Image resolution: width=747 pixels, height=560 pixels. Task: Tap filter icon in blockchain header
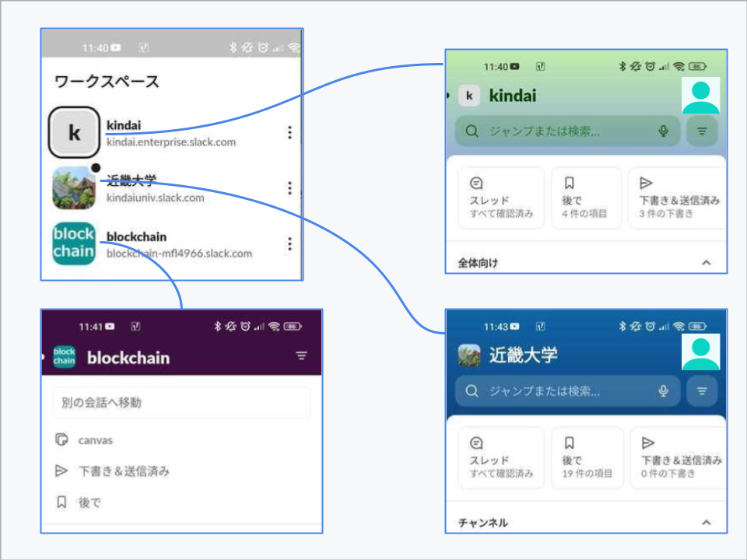pyautogui.click(x=302, y=356)
